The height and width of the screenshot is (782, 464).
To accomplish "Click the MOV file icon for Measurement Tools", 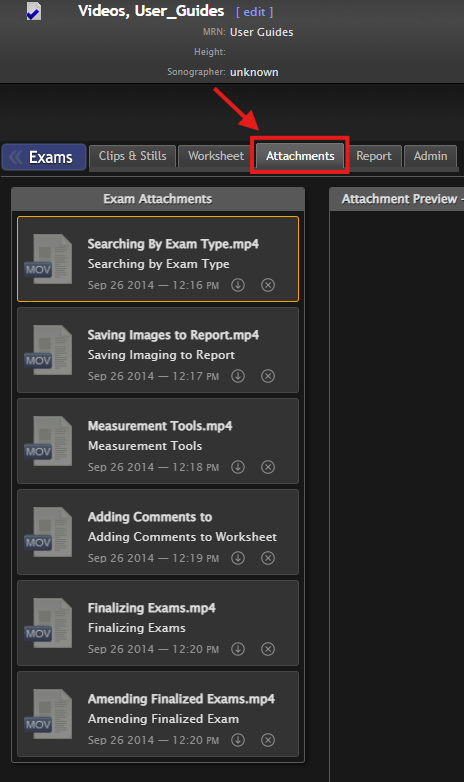I will tap(49, 441).
